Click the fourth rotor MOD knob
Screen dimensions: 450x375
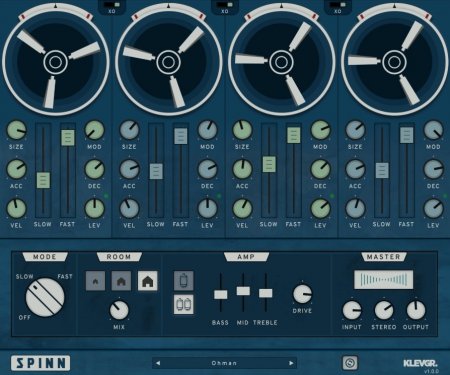pyautogui.click(x=433, y=130)
